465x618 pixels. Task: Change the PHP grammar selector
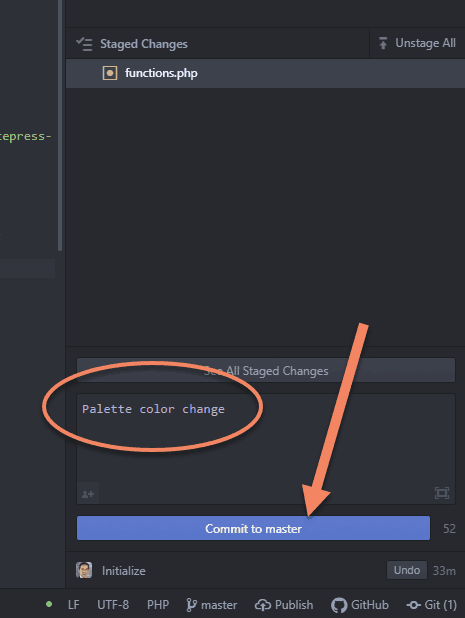coord(158,605)
